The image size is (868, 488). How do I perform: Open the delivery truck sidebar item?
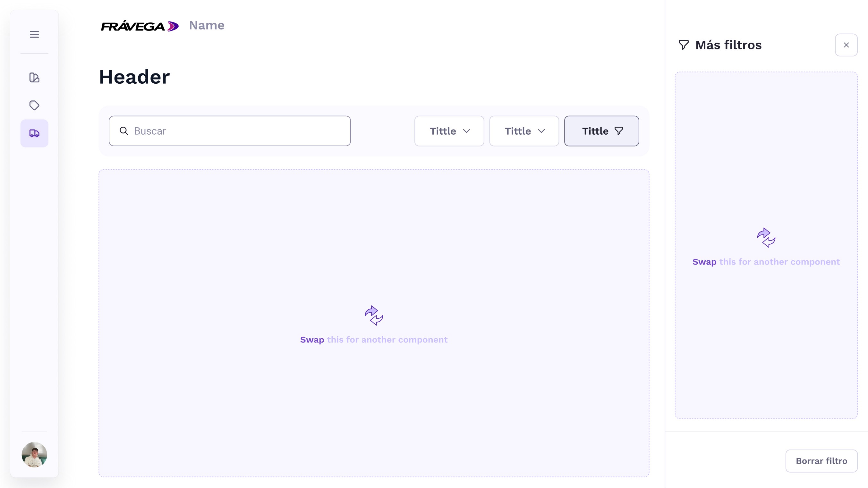pyautogui.click(x=34, y=133)
